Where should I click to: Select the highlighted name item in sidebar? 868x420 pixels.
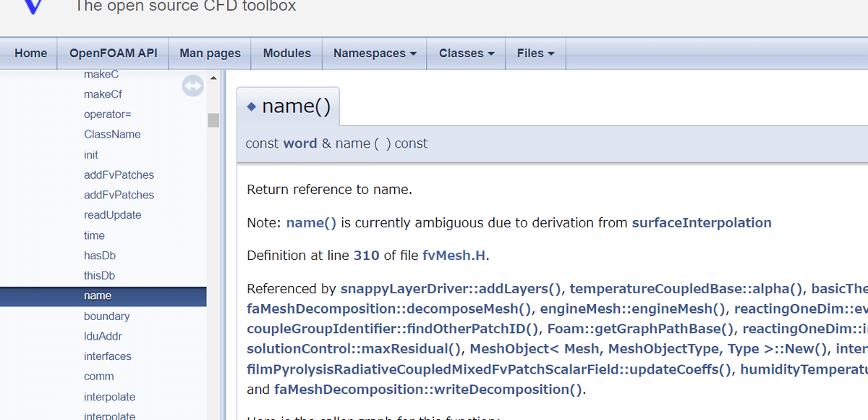(98, 296)
